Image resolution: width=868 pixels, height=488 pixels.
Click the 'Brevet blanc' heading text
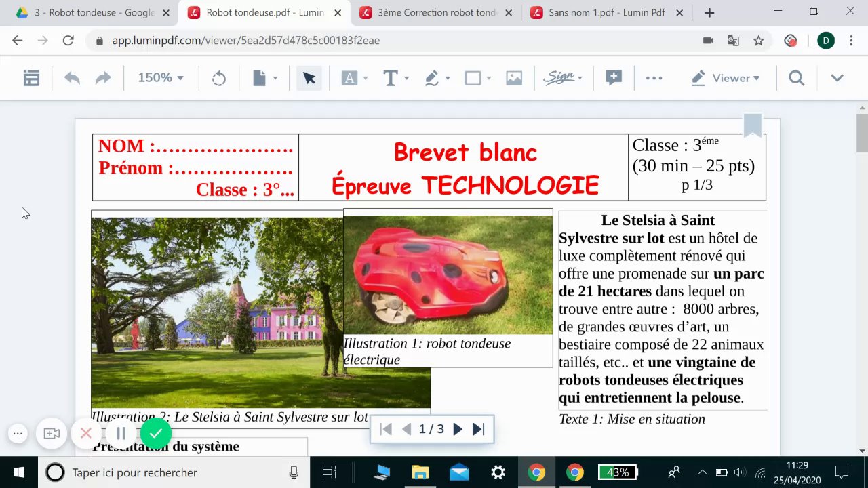465,152
